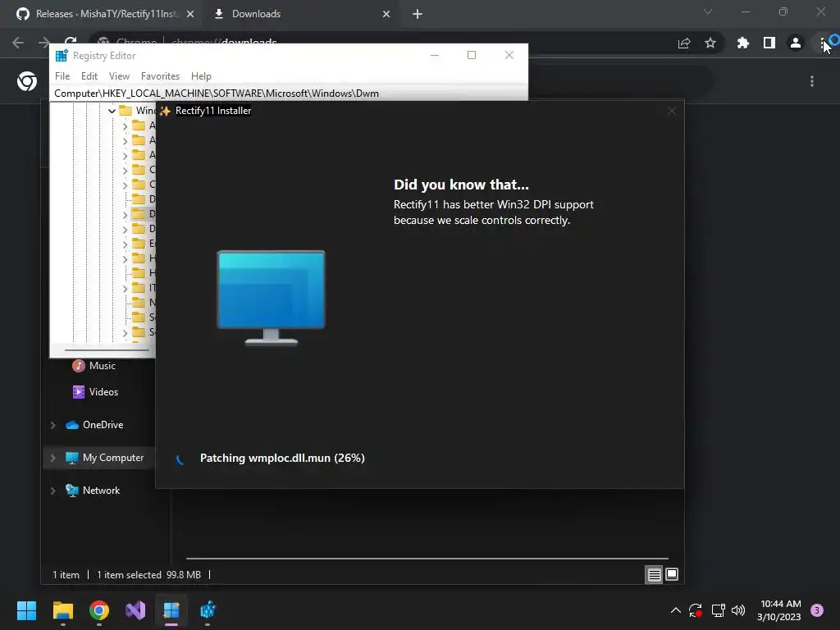Viewport: 840px width, 630px height.
Task: Click the Registry Editor title bar icon
Action: pos(62,55)
